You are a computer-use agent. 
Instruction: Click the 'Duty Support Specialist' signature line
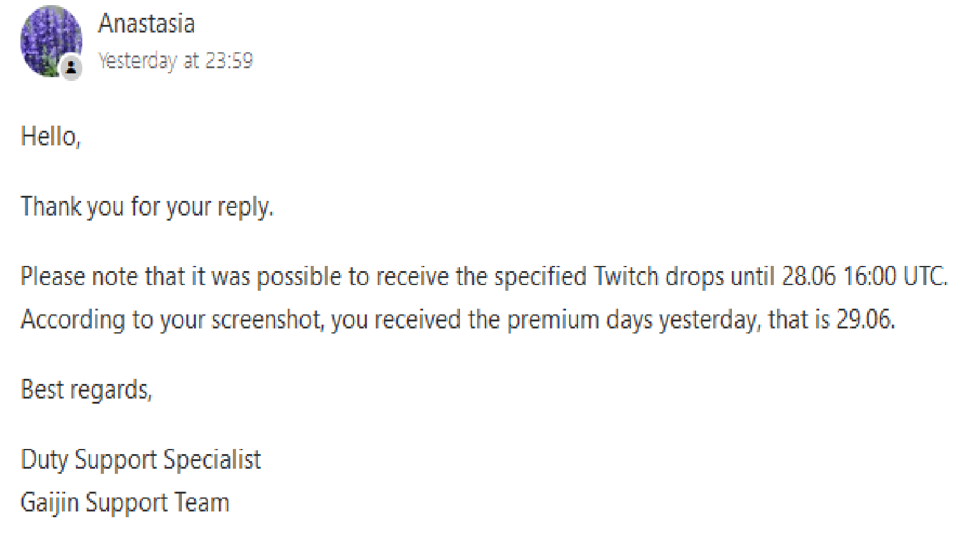pyautogui.click(x=141, y=460)
